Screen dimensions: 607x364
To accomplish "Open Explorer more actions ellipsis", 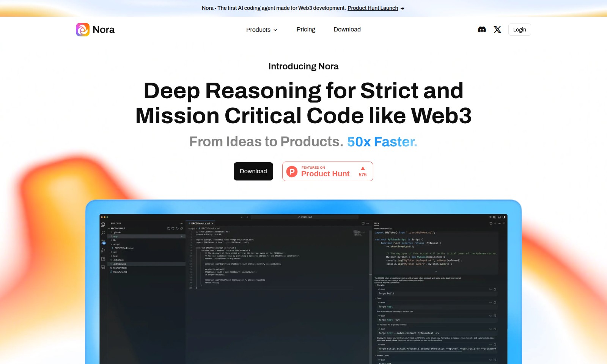I will (x=181, y=223).
